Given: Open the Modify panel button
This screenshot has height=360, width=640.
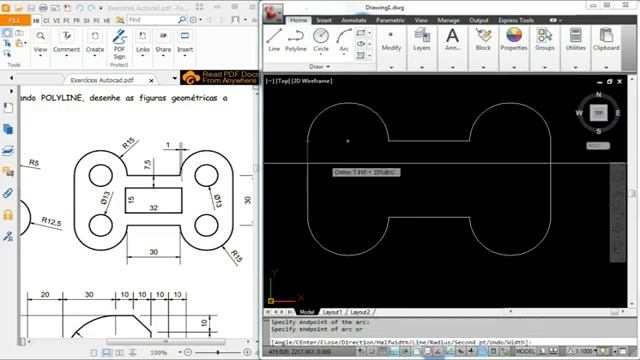Looking at the screenshot, I should coord(391,41).
